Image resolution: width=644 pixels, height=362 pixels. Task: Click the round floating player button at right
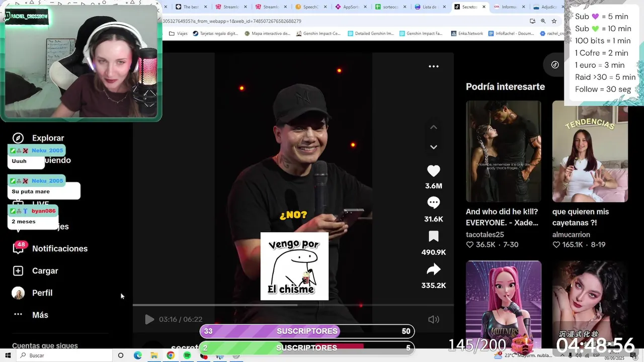pos(554,64)
